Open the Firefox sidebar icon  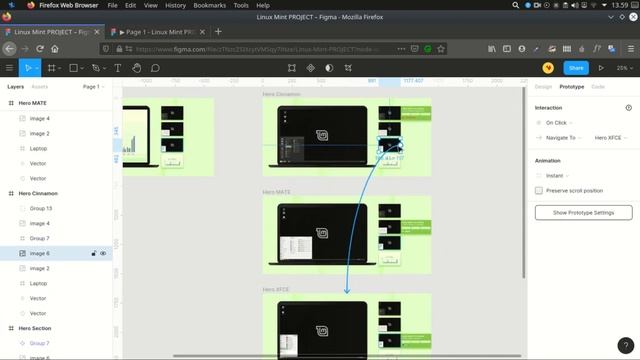click(507, 49)
